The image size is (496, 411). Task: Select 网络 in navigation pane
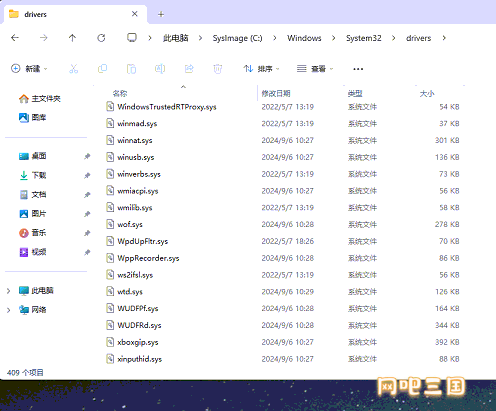click(32, 310)
